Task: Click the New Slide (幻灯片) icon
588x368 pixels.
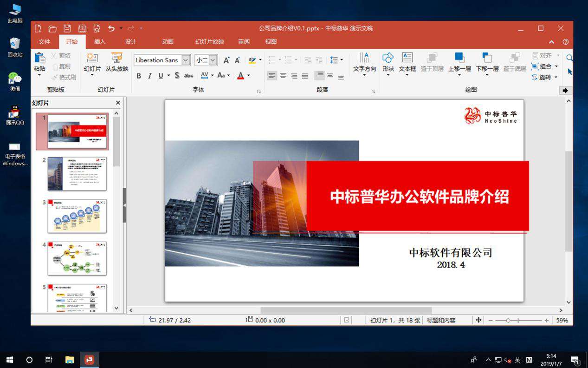Action: pyautogui.click(x=92, y=58)
